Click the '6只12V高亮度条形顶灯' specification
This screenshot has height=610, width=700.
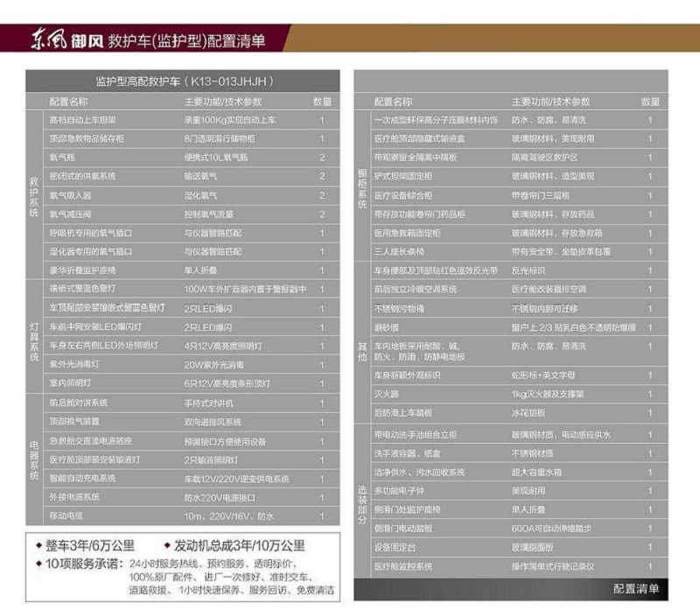coord(227,383)
